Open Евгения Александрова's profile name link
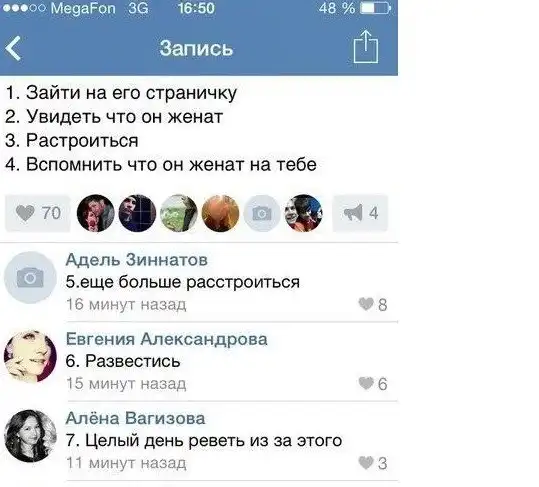The image size is (539, 487). [166, 339]
